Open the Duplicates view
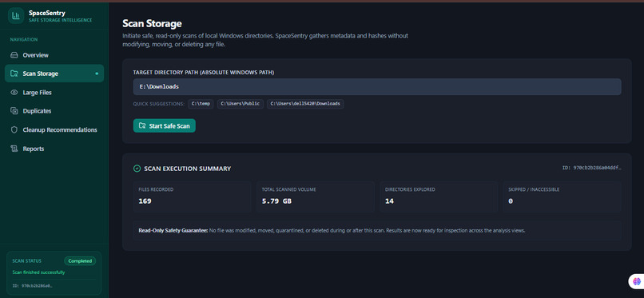This screenshot has width=644, height=298. 54,111
